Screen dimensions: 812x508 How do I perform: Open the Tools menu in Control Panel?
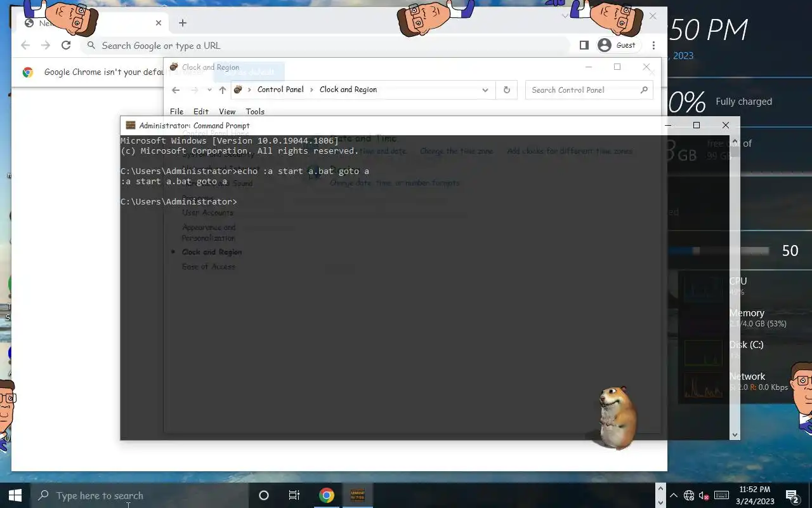pyautogui.click(x=255, y=112)
